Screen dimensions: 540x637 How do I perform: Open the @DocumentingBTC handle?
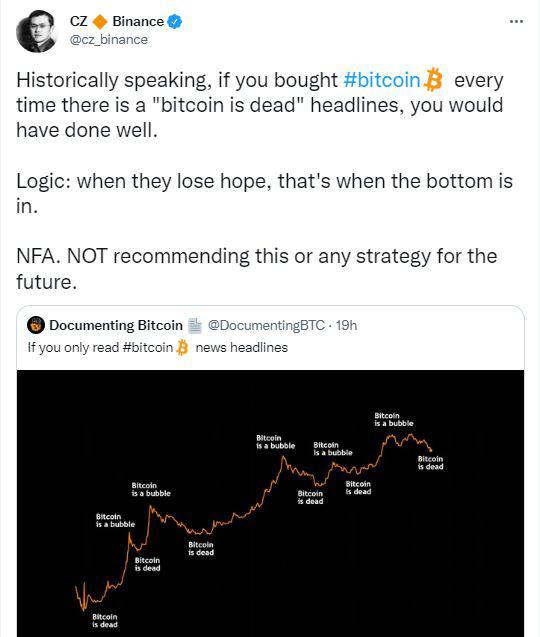pos(266,325)
